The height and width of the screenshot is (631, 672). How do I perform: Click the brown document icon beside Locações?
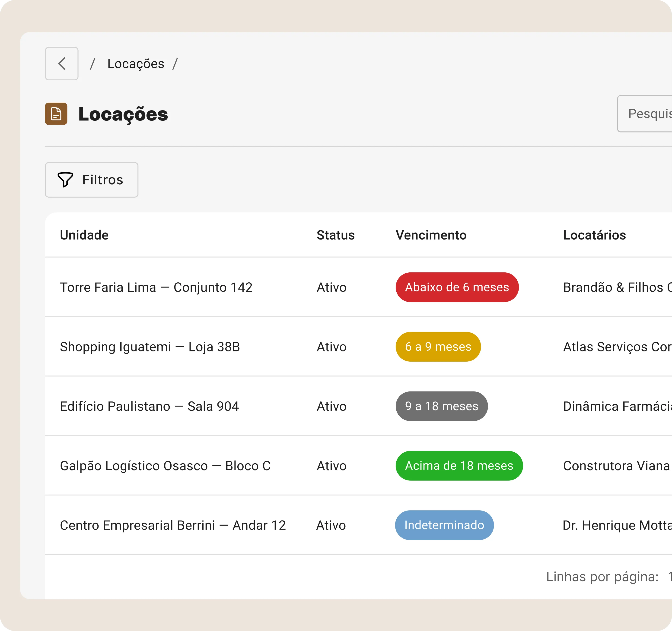tap(56, 114)
